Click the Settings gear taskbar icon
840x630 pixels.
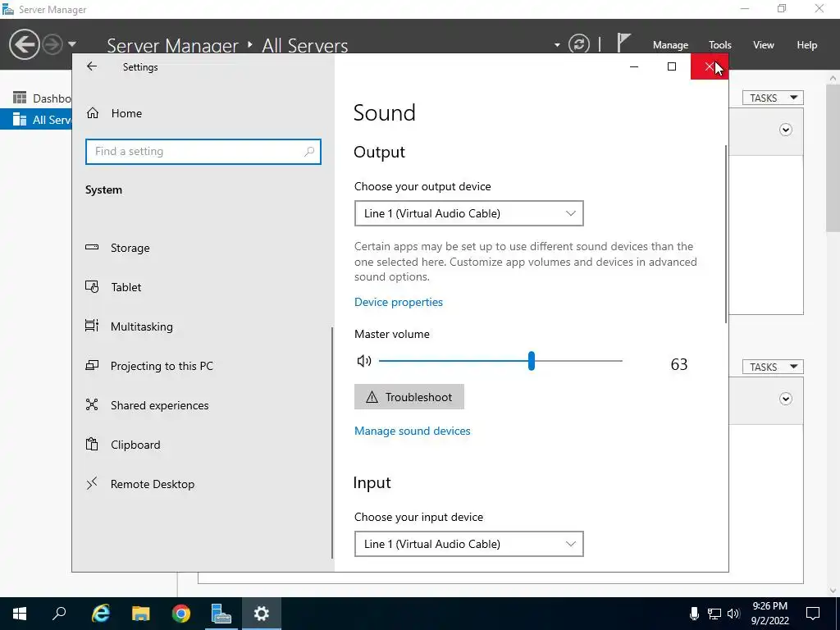point(262,614)
